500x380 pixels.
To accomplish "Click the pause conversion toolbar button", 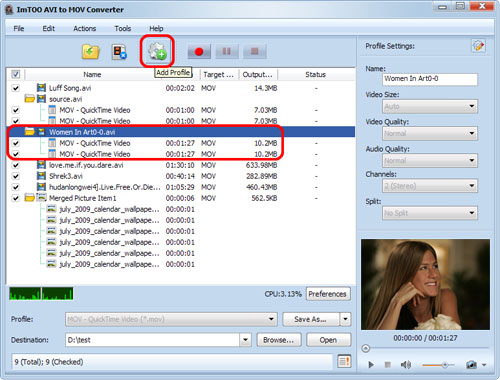I will click(227, 51).
